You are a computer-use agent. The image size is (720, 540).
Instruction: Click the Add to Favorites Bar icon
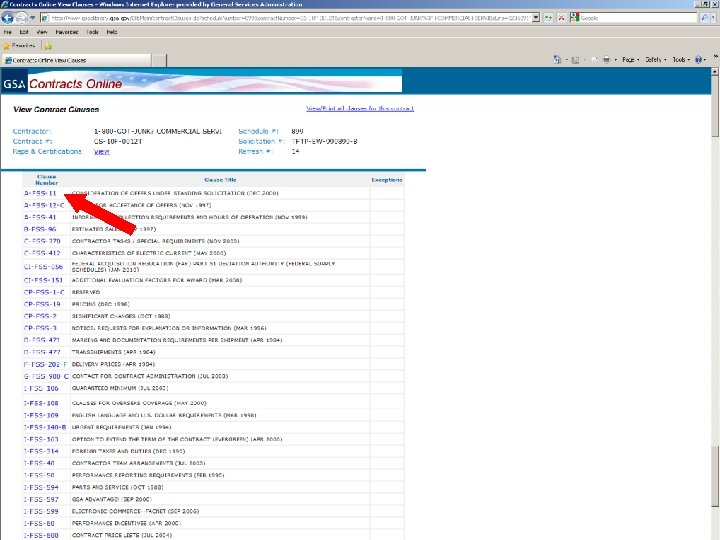(48, 46)
